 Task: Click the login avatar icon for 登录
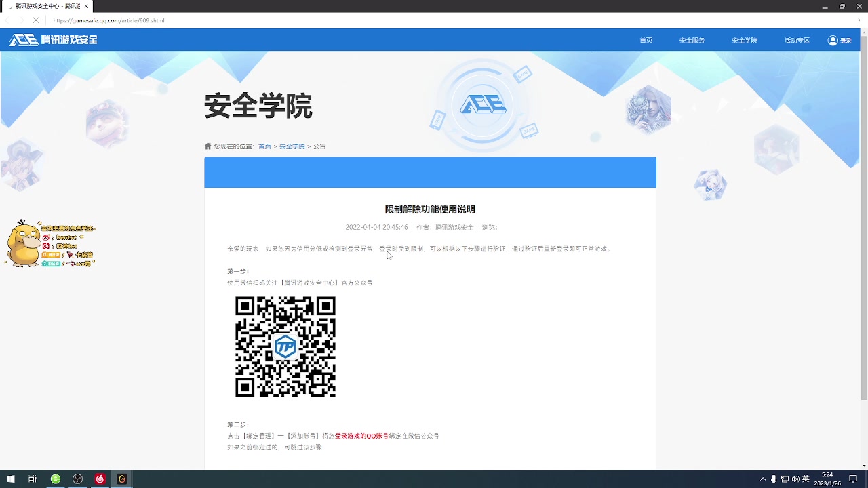point(833,39)
